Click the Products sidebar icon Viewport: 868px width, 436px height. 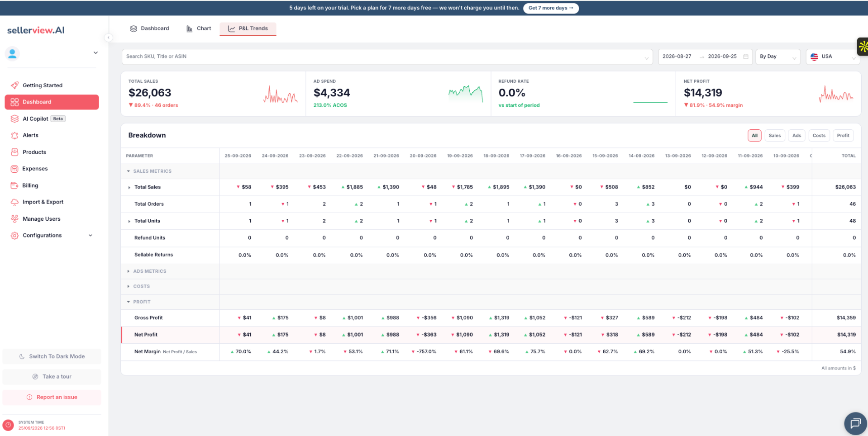tap(14, 152)
